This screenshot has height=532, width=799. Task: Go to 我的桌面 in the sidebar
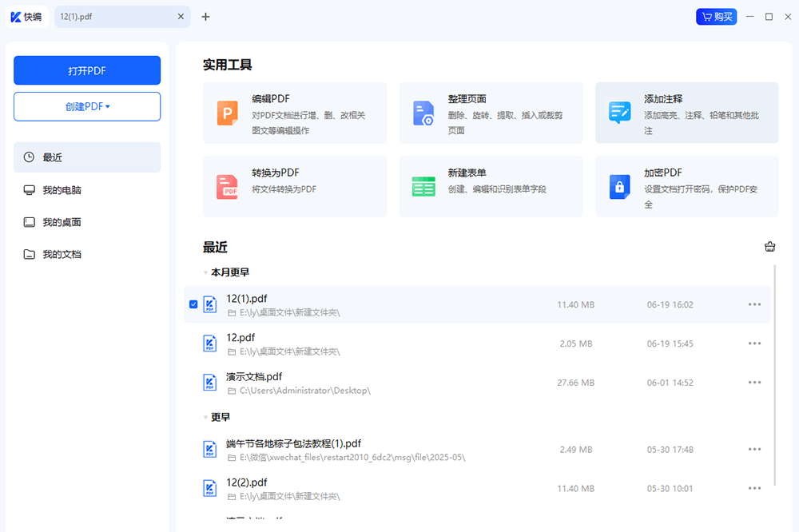coord(62,222)
